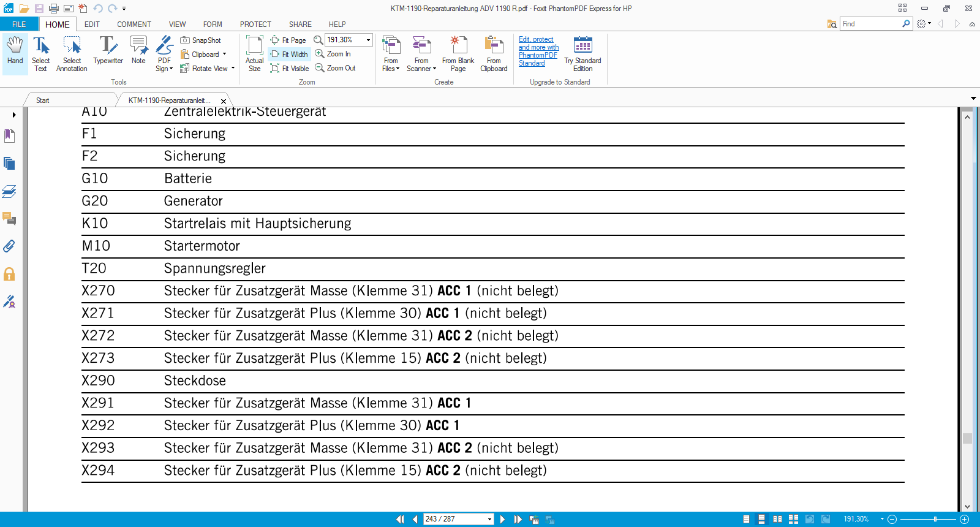
Task: Switch to the COMMENT ribbon tab
Action: click(134, 25)
